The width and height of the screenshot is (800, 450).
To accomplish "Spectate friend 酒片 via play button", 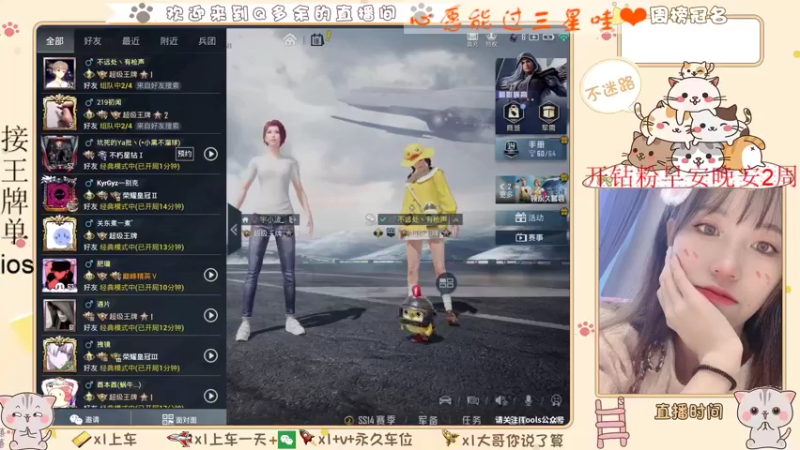I will [x=211, y=315].
